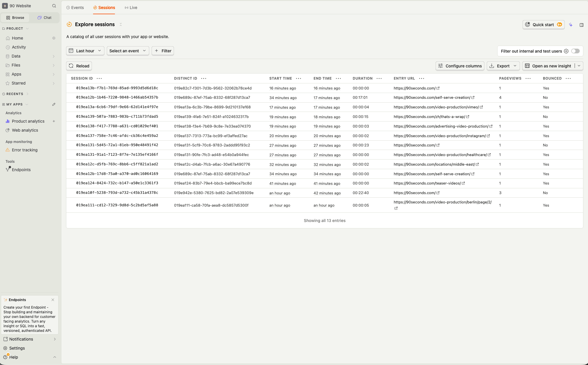Click the gear icon beside internal users filter
This screenshot has width=588, height=365.
point(566,51)
